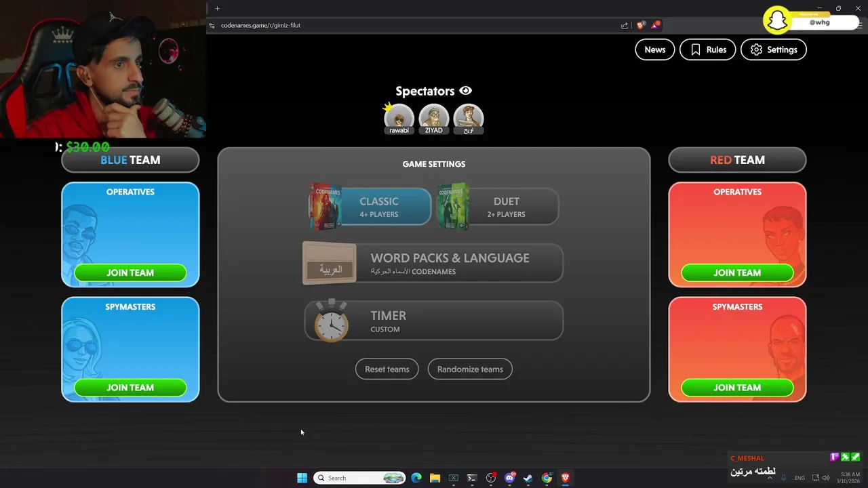
Task: Switch ENG input language
Action: 800,478
